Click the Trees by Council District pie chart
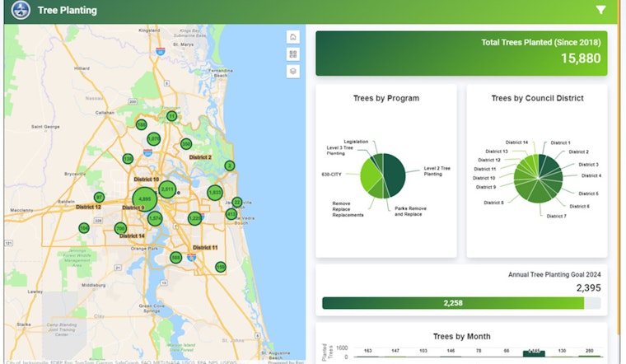The image size is (626, 364). [538, 179]
